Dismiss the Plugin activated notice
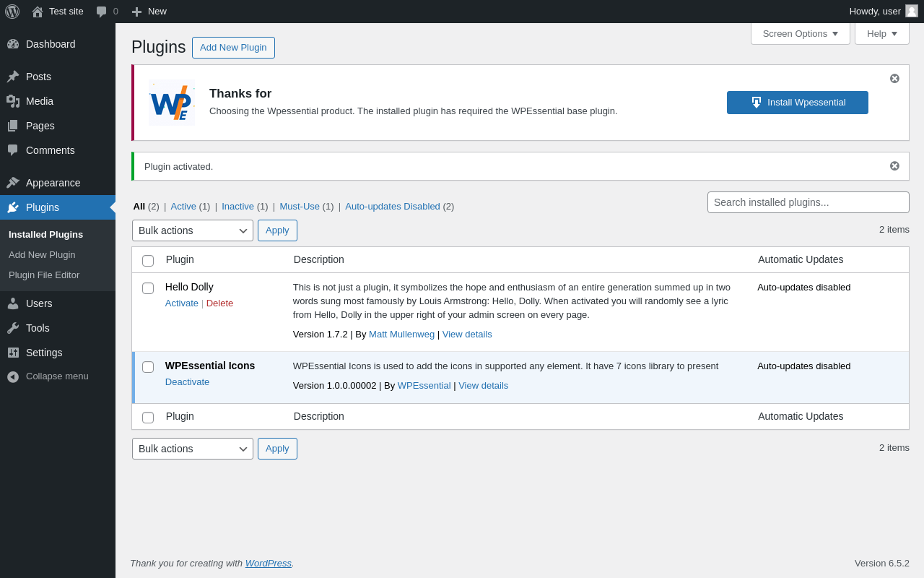924x578 pixels. point(894,165)
